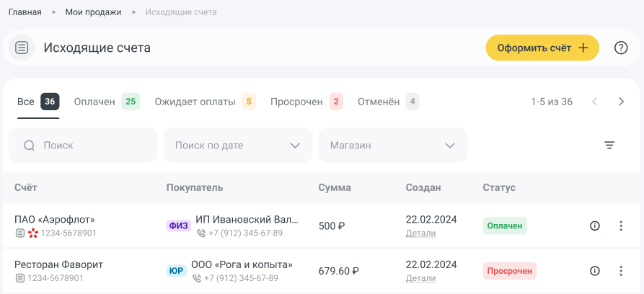Select the Ожидает оплаты tab

click(204, 102)
